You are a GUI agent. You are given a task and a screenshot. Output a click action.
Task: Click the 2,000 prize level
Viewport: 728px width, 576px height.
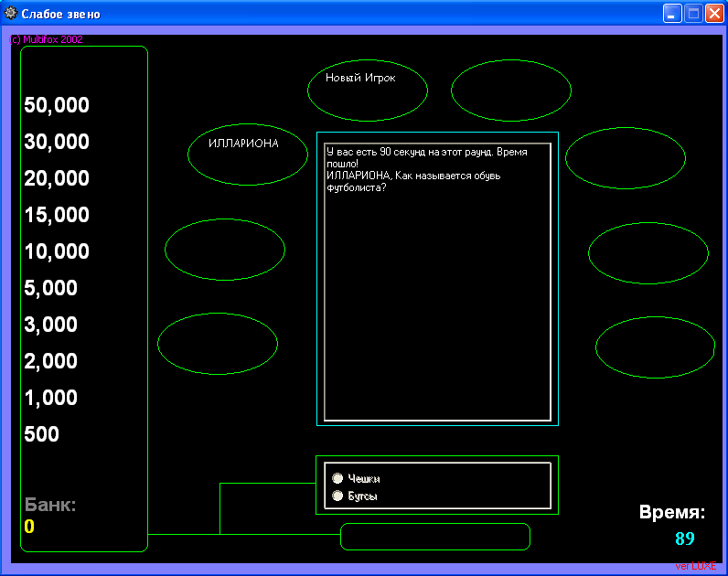[50, 361]
